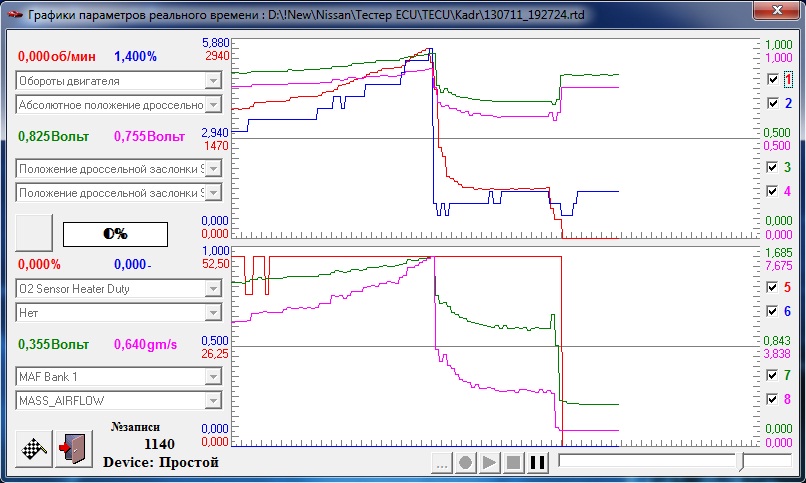Click the stop square button
The image size is (806, 483).
pyautogui.click(x=514, y=462)
